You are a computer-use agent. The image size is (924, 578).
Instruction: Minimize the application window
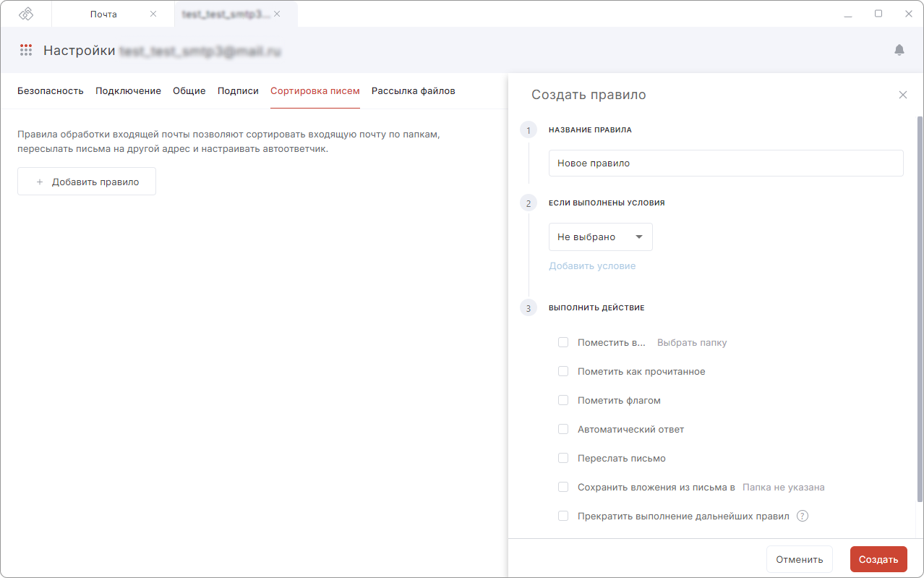click(x=847, y=14)
